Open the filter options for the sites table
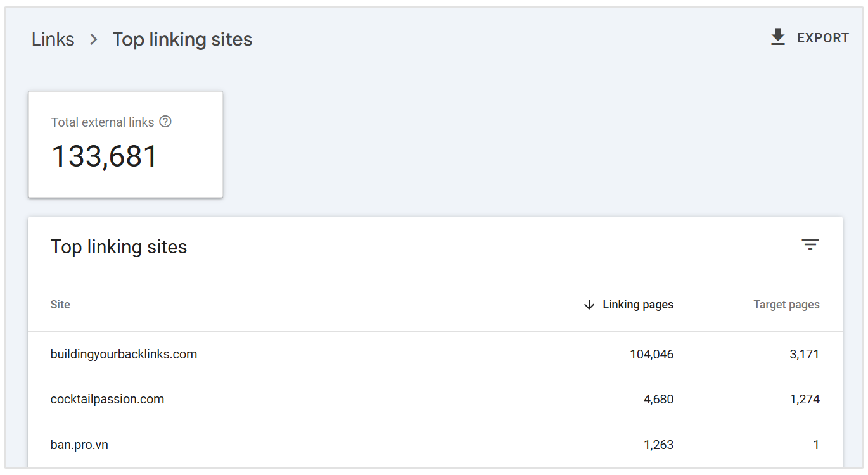868x475 pixels. click(810, 244)
